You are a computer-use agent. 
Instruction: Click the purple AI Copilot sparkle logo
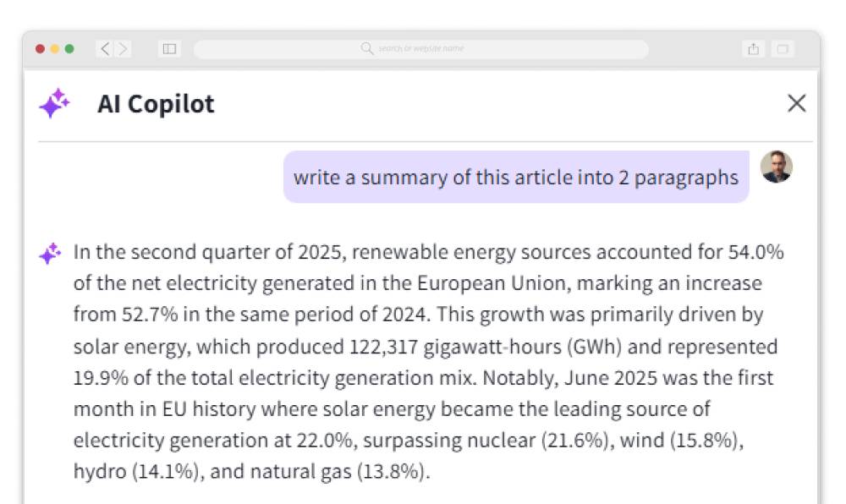point(54,103)
